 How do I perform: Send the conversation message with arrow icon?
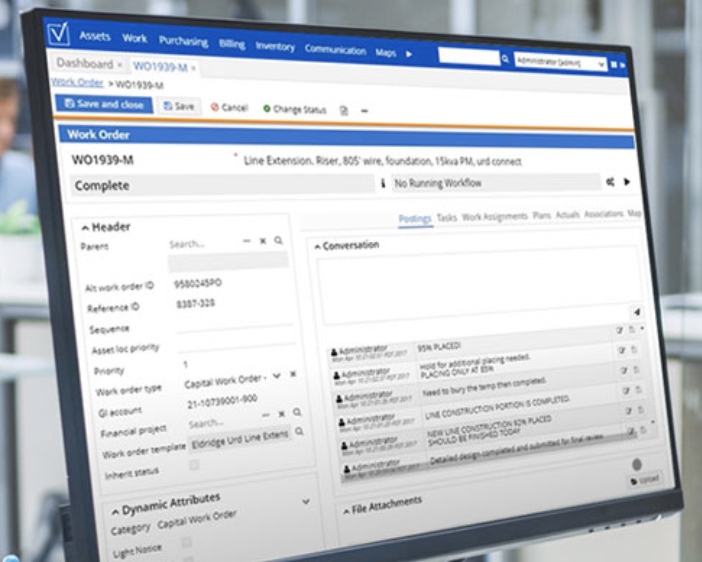[636, 312]
